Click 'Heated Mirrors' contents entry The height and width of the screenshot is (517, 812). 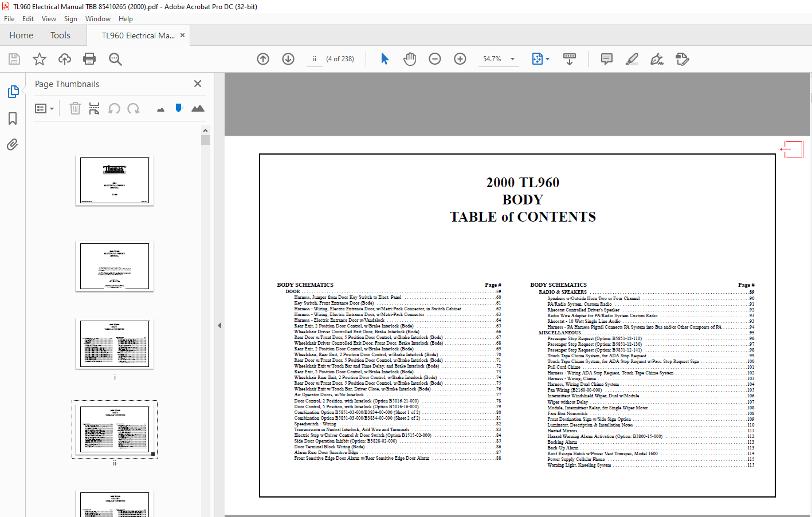tap(562, 431)
